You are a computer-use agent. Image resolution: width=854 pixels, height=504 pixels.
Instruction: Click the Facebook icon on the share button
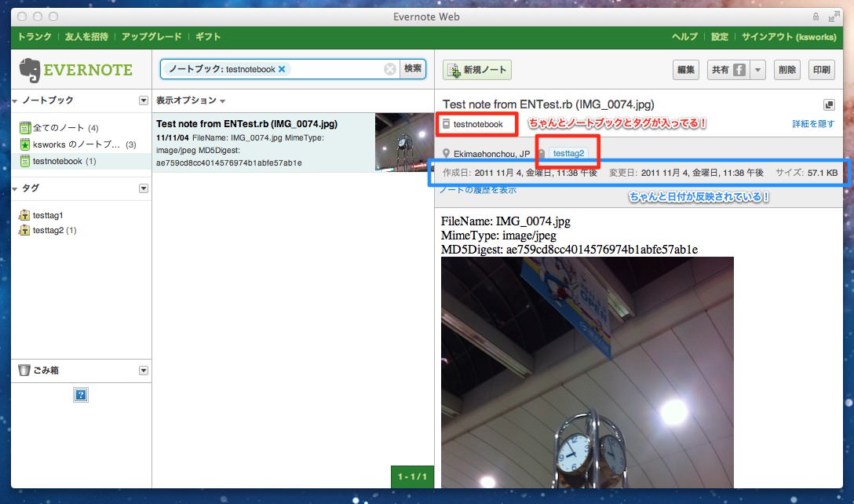(739, 70)
